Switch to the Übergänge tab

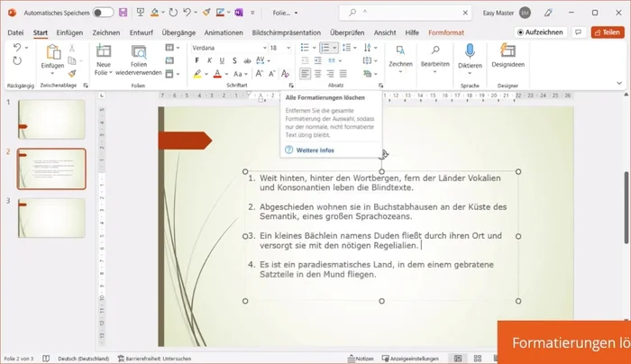coord(178,32)
